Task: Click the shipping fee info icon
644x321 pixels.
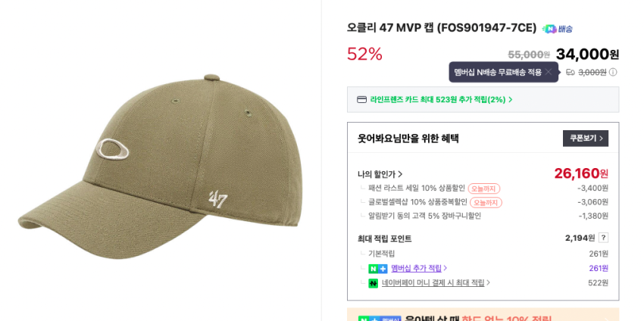Action: click(x=613, y=72)
